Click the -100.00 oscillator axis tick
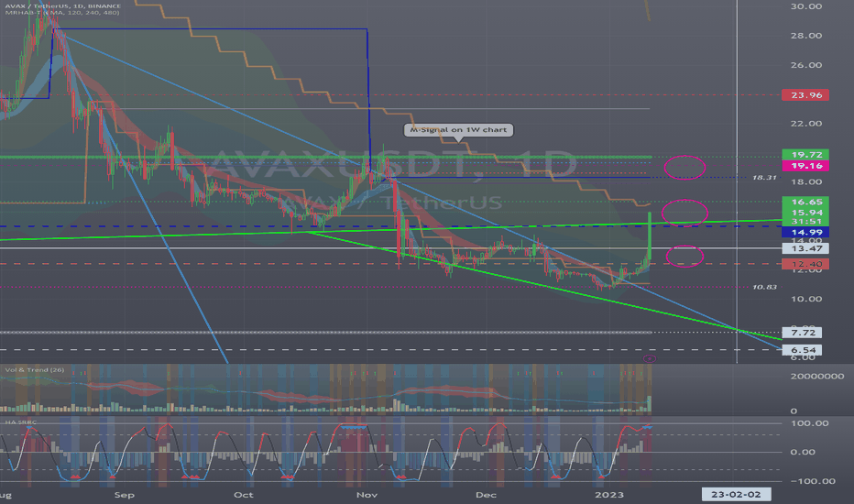This screenshot has width=854, height=504. (x=812, y=481)
